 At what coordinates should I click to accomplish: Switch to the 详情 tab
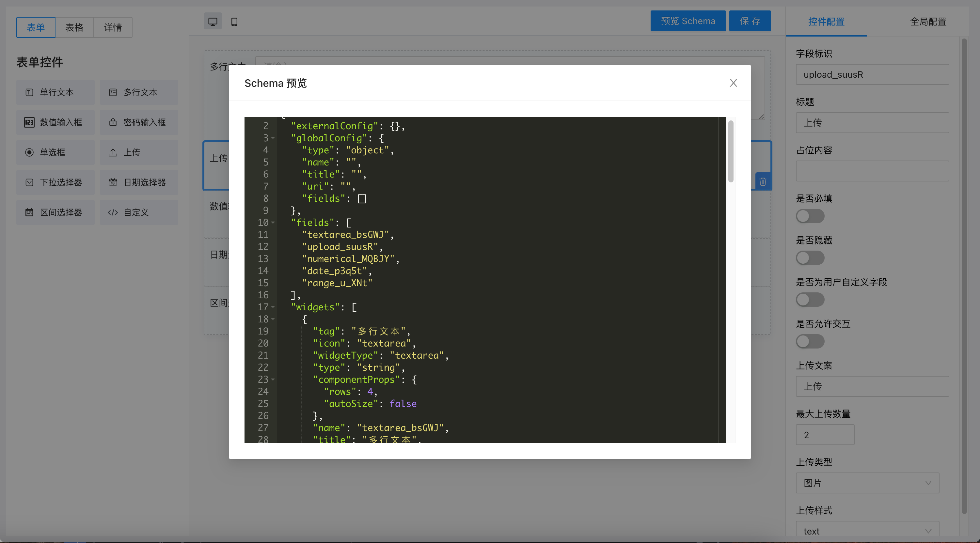click(x=113, y=27)
